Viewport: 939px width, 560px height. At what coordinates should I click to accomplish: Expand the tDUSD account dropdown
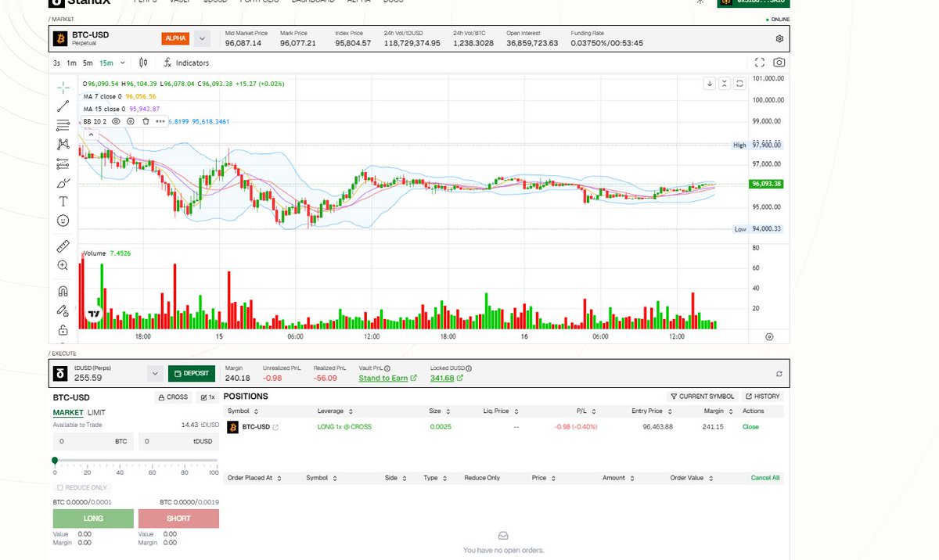click(x=155, y=374)
